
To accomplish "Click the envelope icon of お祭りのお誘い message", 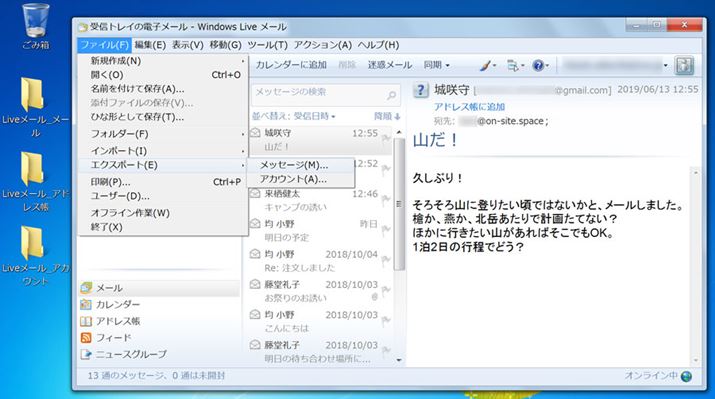I will (255, 284).
